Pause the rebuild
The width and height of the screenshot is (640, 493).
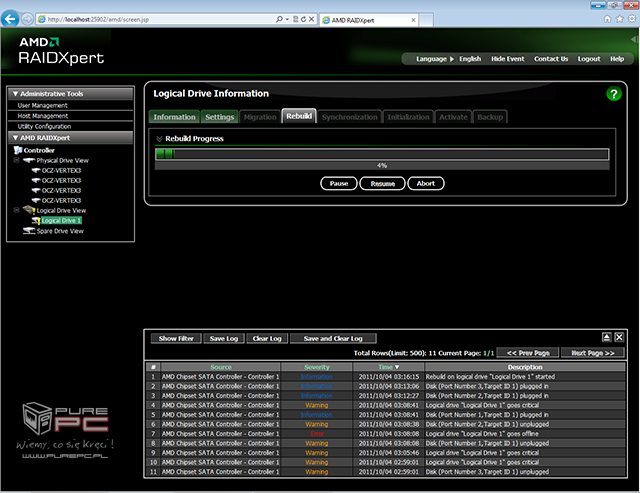coord(339,183)
